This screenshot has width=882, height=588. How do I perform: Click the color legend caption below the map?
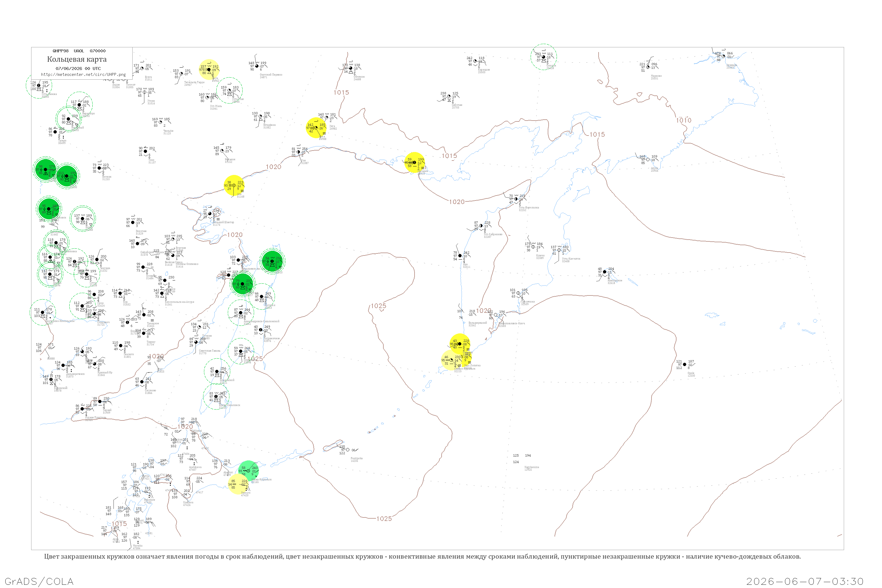click(x=422, y=557)
